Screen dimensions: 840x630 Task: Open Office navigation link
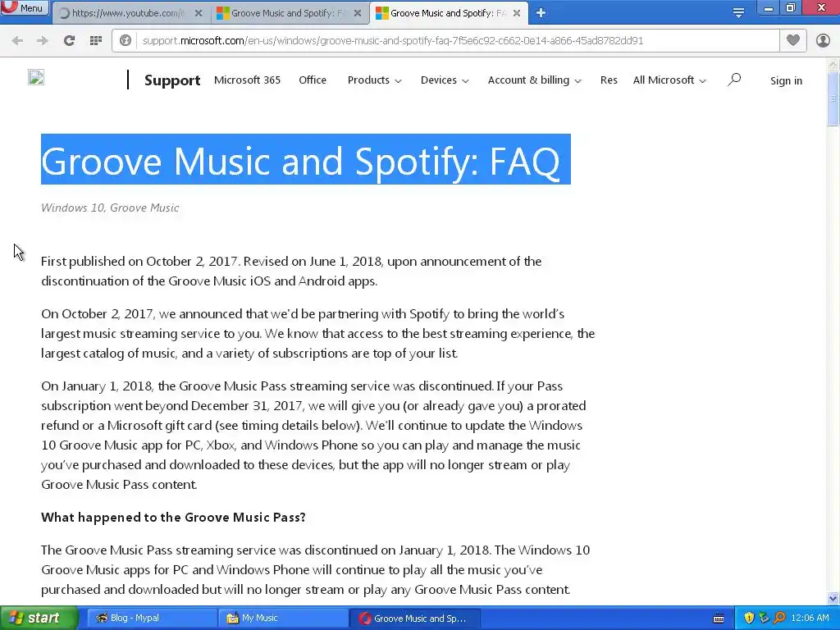pos(313,80)
